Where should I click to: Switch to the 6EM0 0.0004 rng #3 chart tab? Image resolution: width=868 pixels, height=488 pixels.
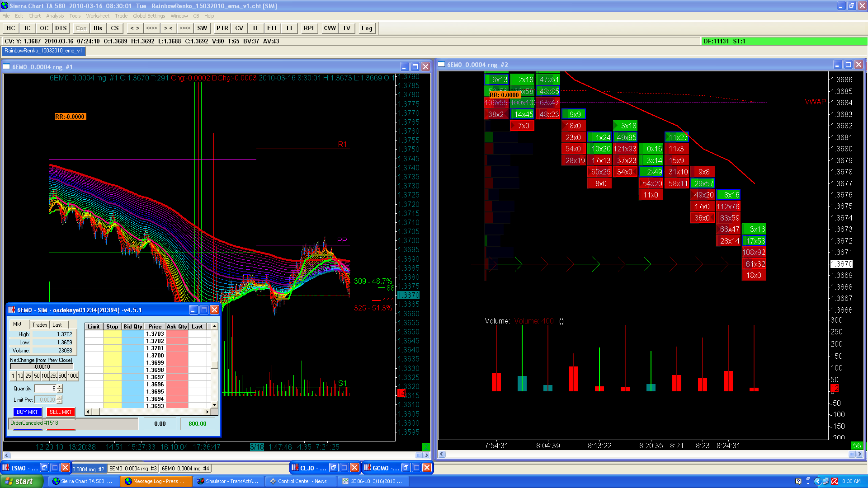pos(133,469)
